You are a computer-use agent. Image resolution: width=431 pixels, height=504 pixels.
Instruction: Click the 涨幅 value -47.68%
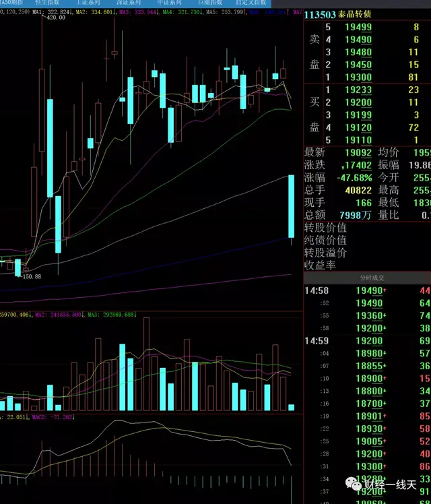pos(354,178)
